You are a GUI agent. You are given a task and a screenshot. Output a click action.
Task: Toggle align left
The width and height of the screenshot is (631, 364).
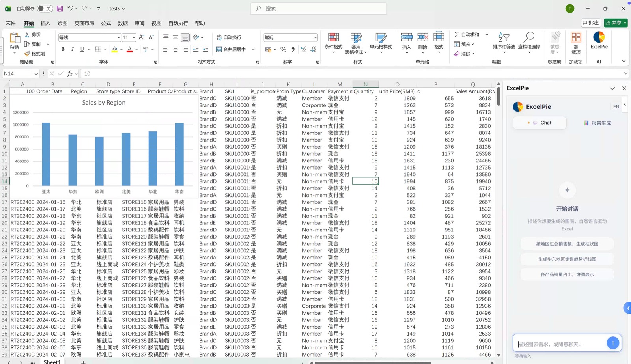pos(166,49)
